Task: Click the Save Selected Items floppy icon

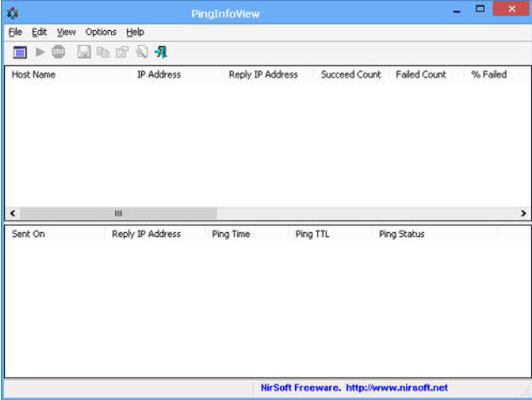Action: (84, 52)
